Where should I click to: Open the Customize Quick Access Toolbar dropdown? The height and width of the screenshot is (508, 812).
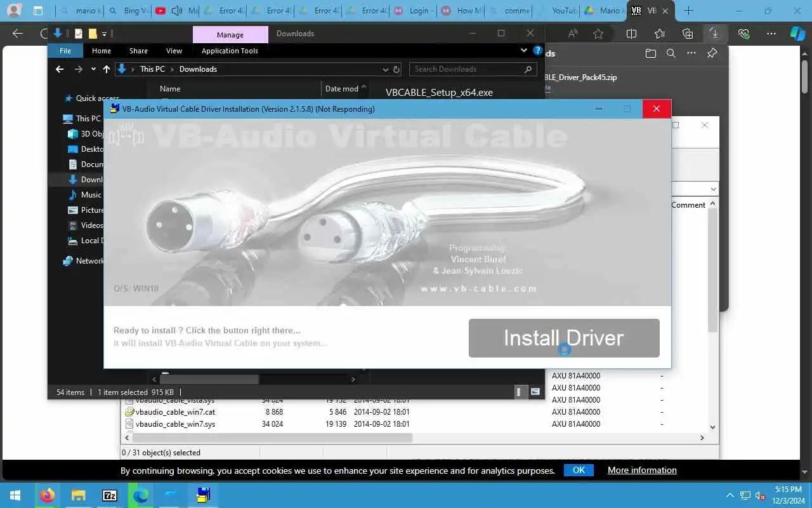click(x=104, y=34)
